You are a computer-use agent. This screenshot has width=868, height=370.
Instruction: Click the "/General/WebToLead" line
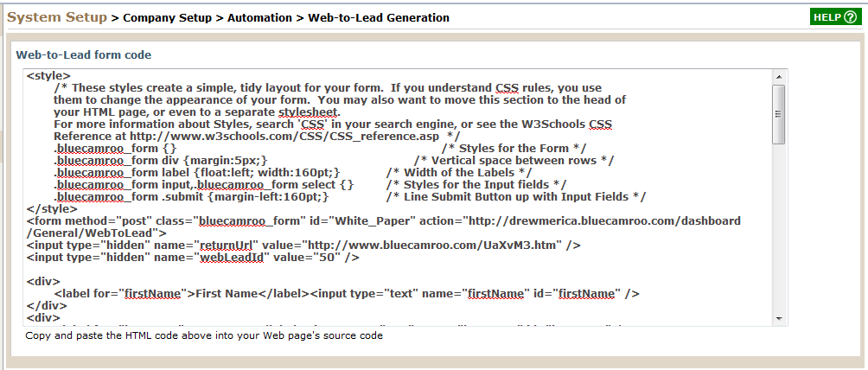[96, 233]
